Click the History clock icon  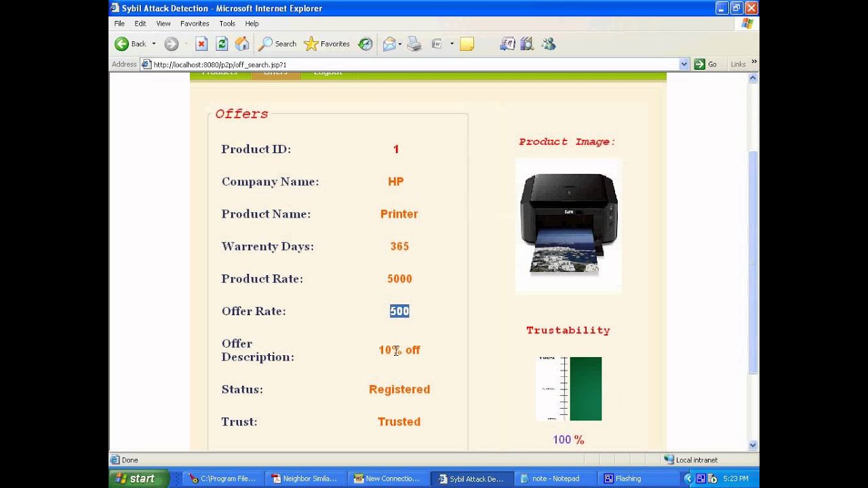click(366, 44)
